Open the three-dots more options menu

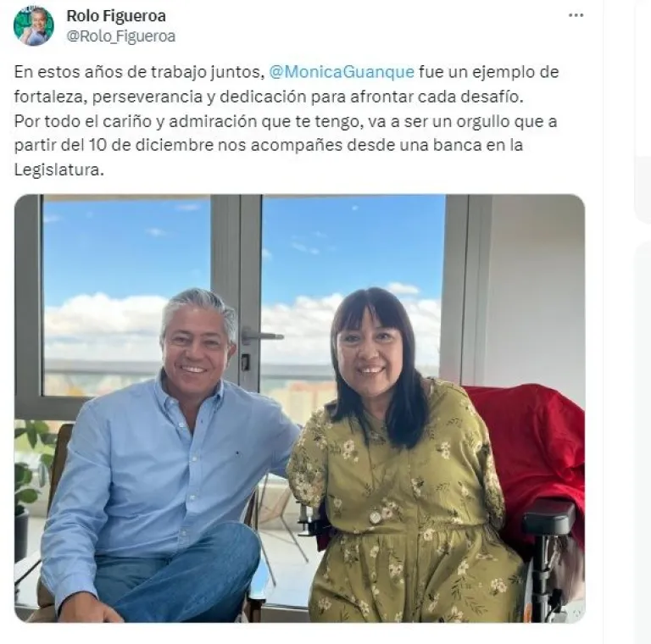point(576,15)
